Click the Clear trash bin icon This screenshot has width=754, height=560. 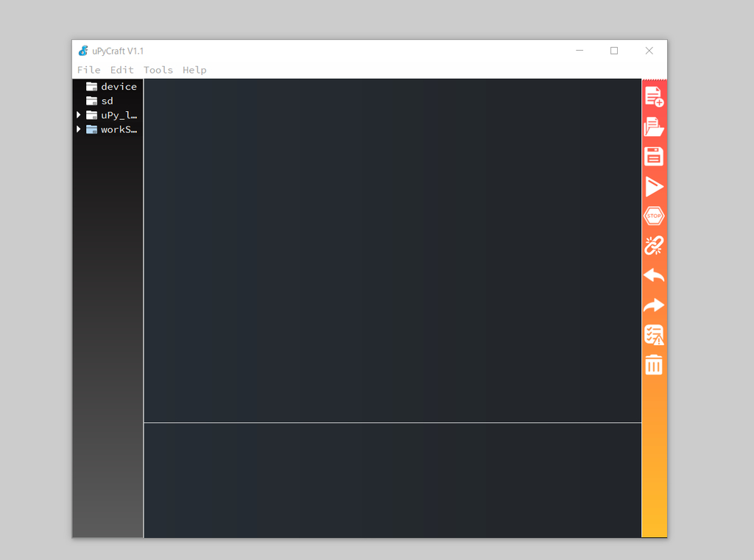pyautogui.click(x=654, y=364)
